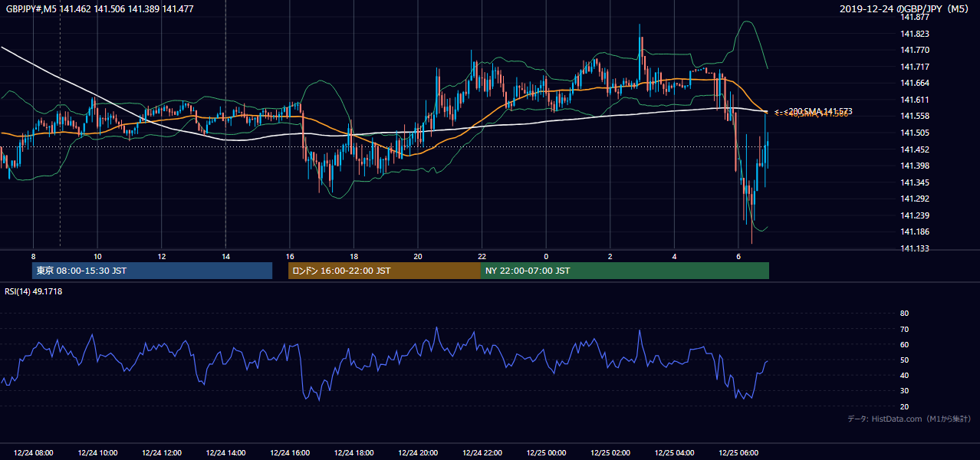
Task: Click price axis label 141.664
Action: [x=915, y=83]
